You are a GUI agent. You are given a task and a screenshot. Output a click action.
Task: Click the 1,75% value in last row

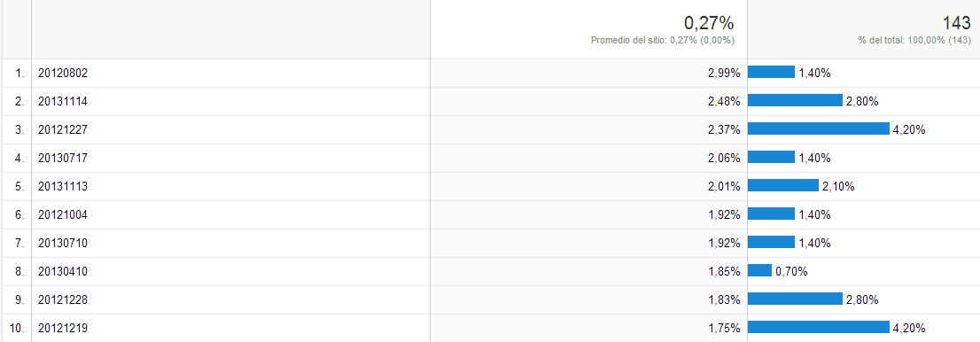pyautogui.click(x=724, y=328)
